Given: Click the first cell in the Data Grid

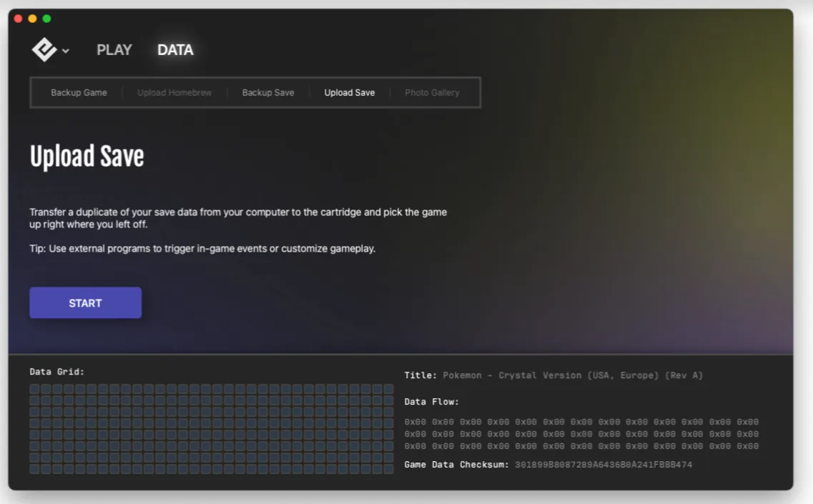Looking at the screenshot, I should 34,388.
